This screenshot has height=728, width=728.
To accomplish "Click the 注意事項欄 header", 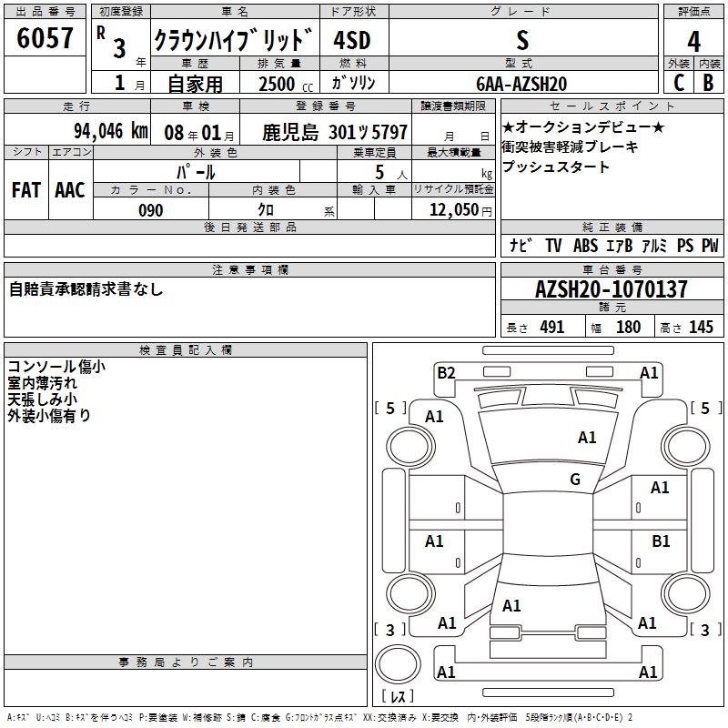I will point(249,269).
